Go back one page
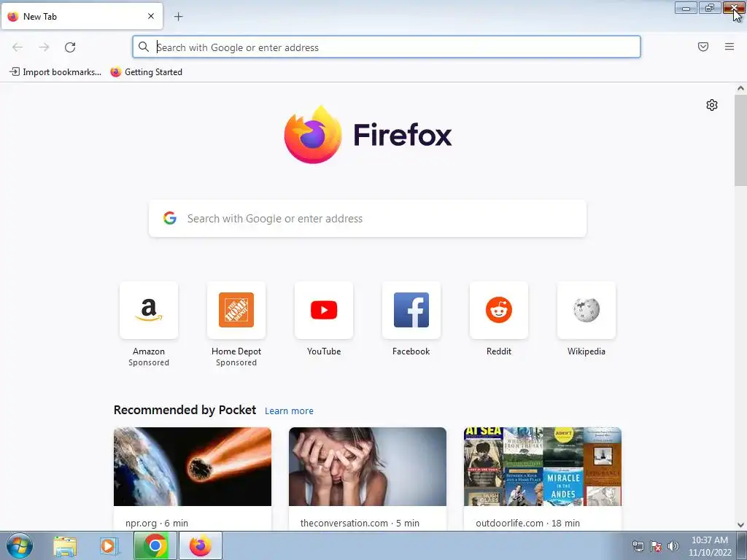Viewport: 747px width, 560px height. [18, 47]
